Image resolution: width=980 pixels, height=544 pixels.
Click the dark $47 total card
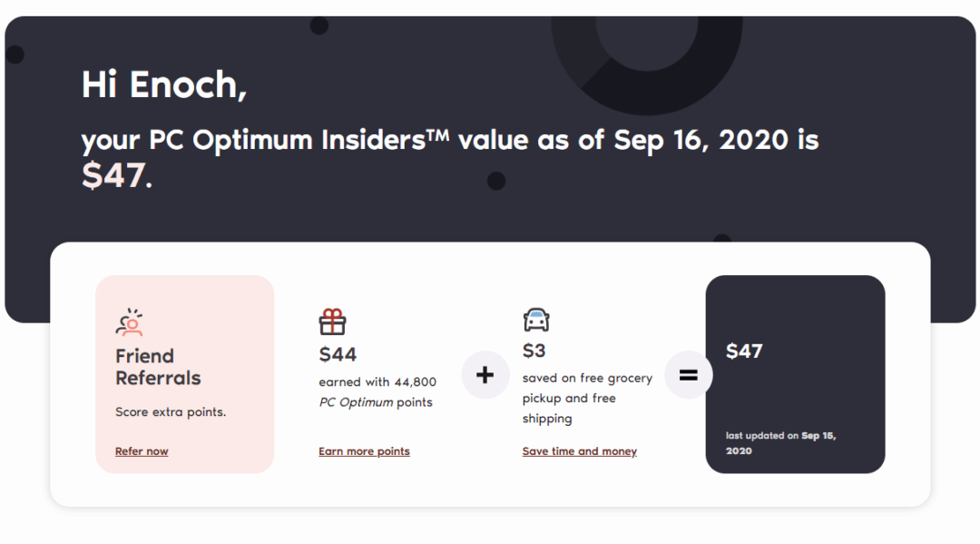click(795, 374)
